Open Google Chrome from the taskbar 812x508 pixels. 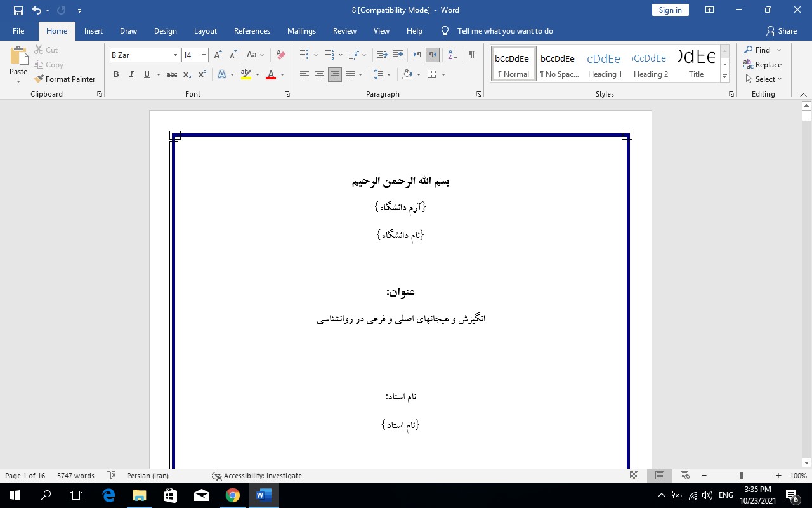click(233, 495)
